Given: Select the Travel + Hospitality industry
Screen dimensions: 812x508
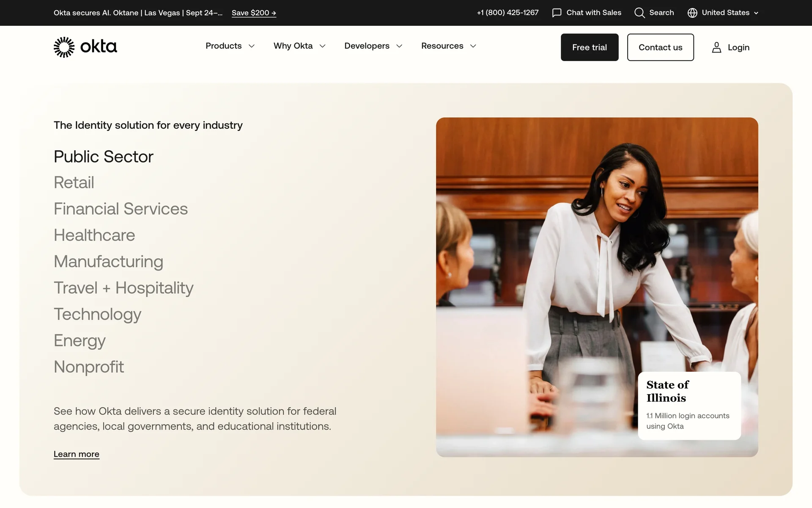Looking at the screenshot, I should pos(123,288).
